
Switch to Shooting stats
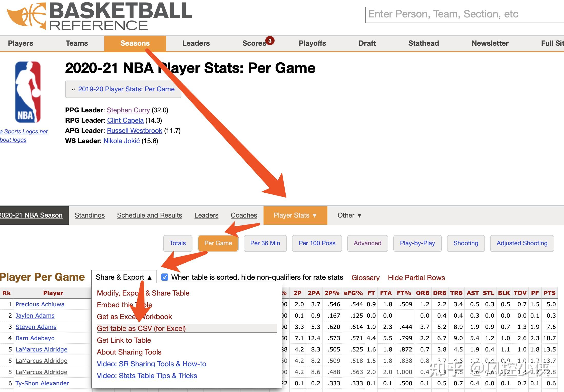[x=466, y=243]
